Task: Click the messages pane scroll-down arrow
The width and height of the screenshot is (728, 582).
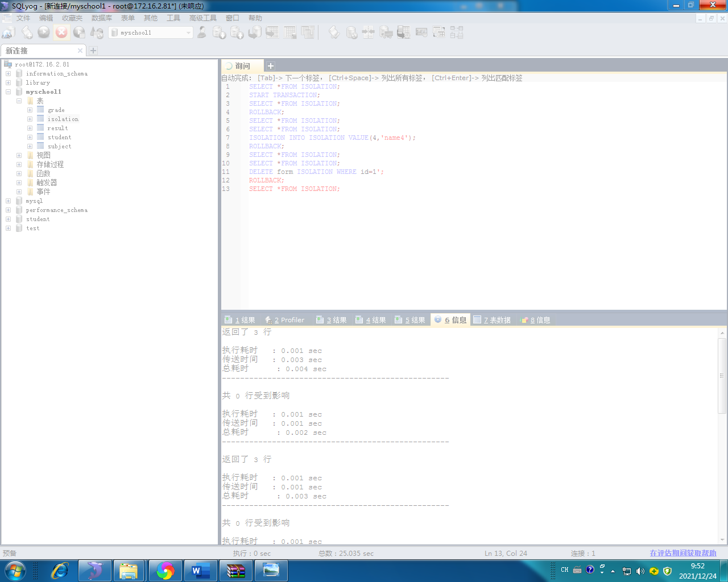Action: (x=722, y=539)
